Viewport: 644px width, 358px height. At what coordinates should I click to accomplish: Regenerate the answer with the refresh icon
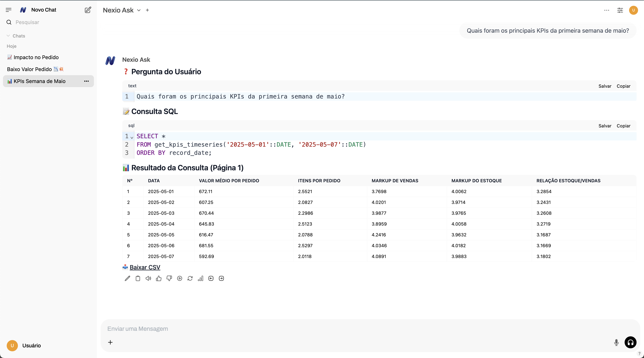point(190,278)
